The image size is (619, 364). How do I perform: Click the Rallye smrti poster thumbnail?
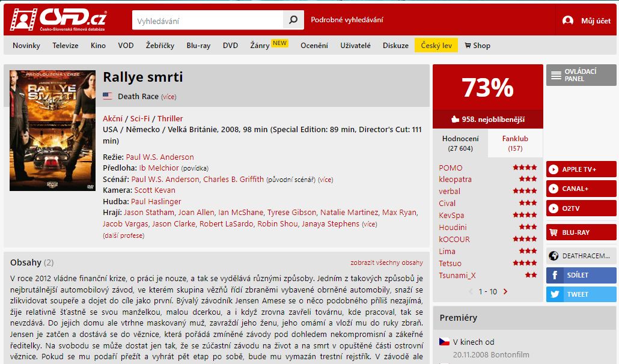52,130
